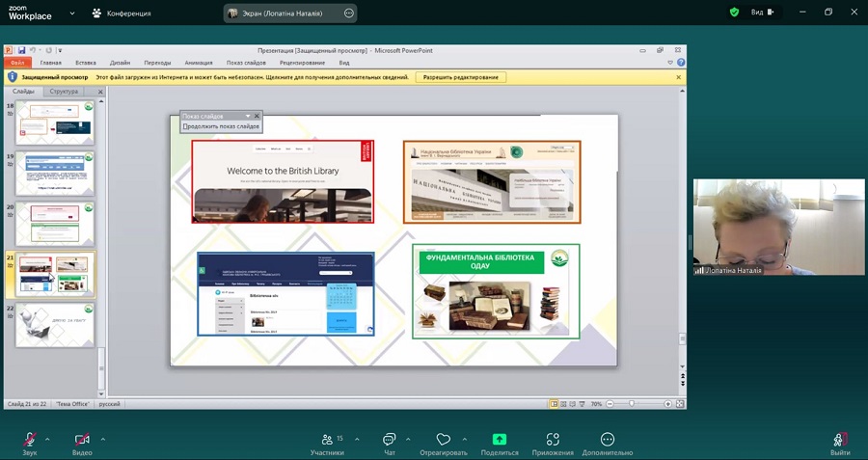Viewport: 868px width, 460px height.
Task: Open the Вид ribbon tab in PowerPoint
Action: coord(344,63)
